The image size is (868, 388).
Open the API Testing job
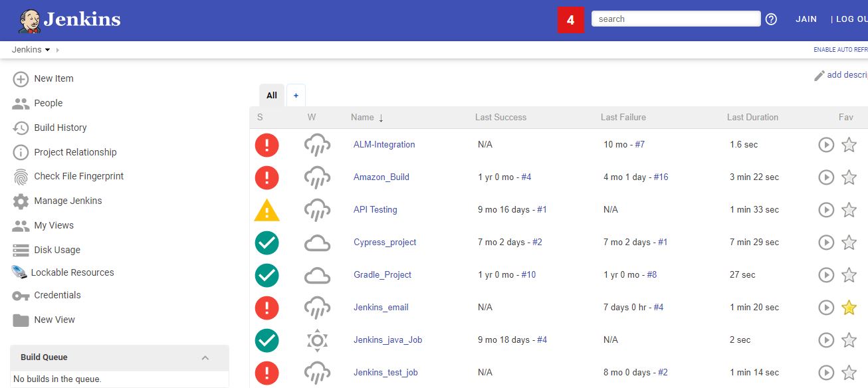coord(375,209)
